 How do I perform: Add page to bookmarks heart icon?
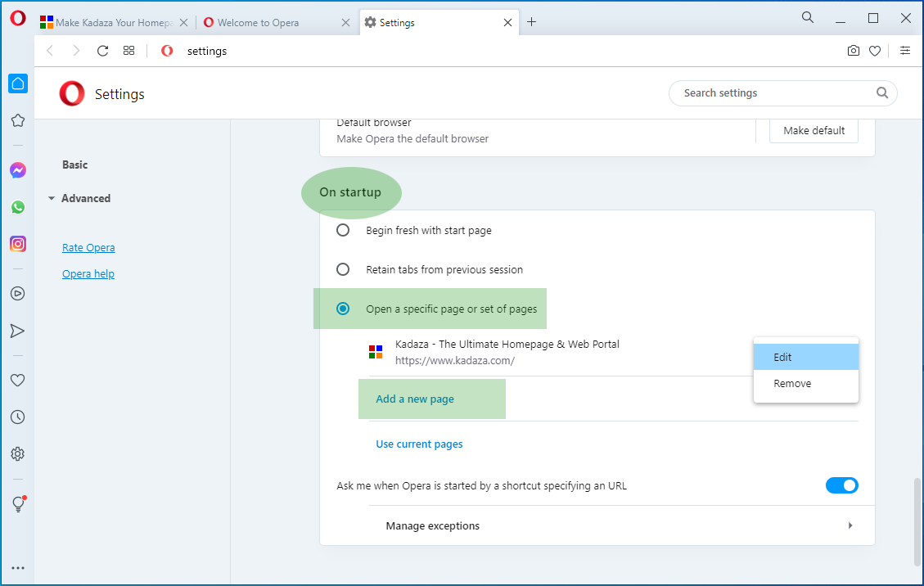[875, 51]
